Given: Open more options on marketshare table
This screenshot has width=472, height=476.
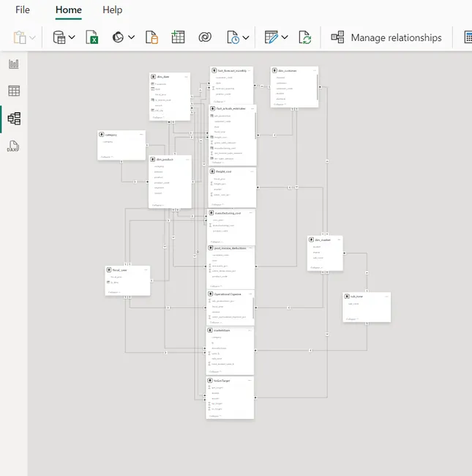Looking at the screenshot, I should tap(250, 330).
